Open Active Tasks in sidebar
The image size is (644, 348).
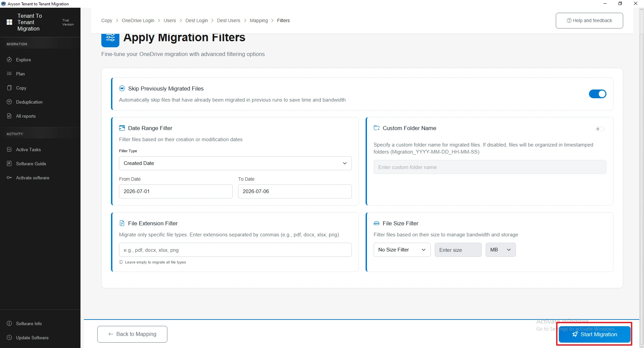40,150
